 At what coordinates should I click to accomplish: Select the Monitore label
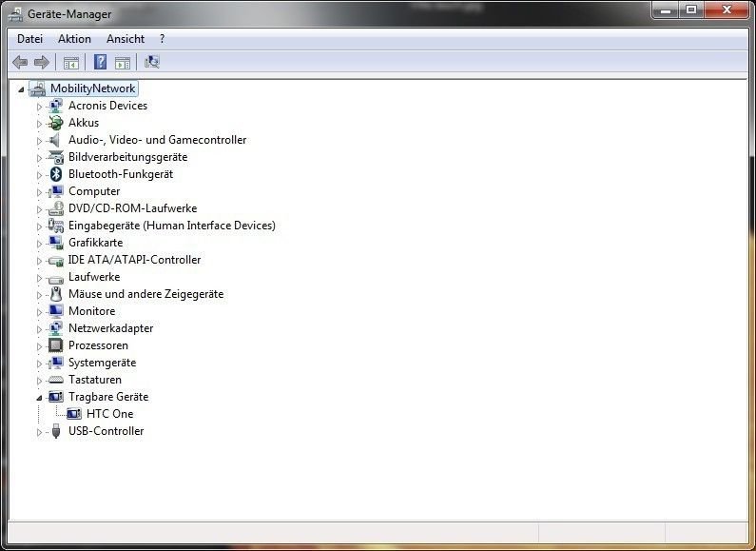tap(91, 311)
